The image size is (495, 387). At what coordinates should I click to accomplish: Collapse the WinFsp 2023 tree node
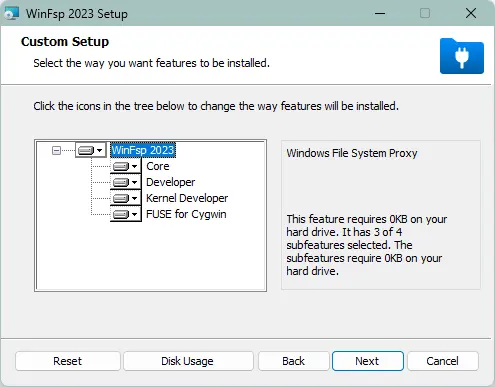pos(56,151)
